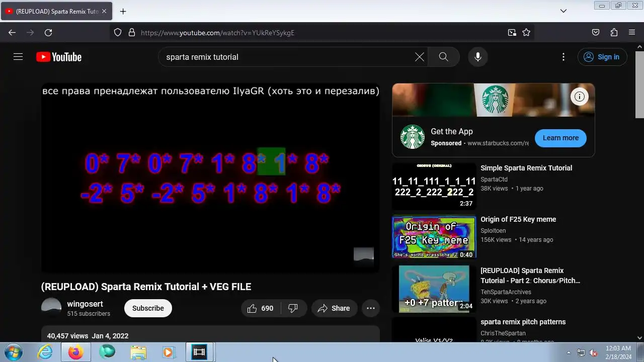
Task: Toggle picture-in-picture icon in address bar
Action: click(512, 32)
